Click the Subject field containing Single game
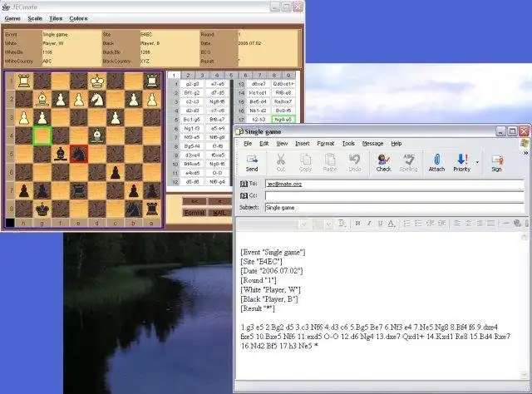Image resolution: width=532 pixels, height=394 pixels. (x=394, y=207)
